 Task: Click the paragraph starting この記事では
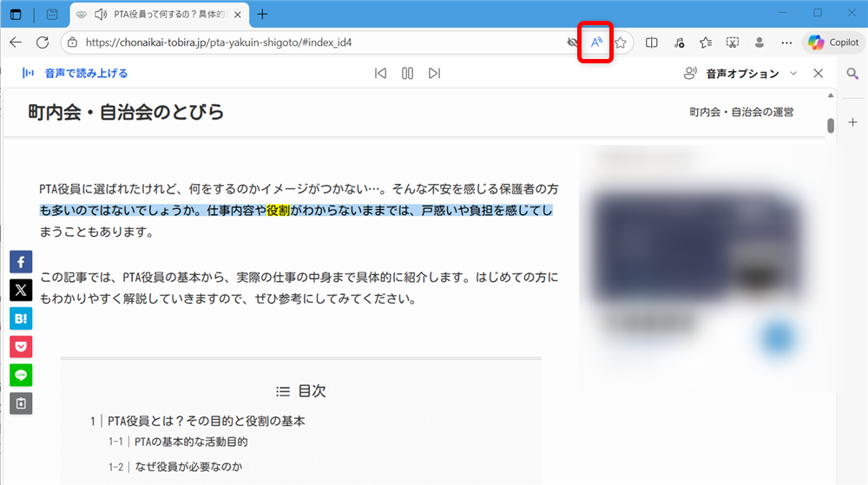(299, 288)
